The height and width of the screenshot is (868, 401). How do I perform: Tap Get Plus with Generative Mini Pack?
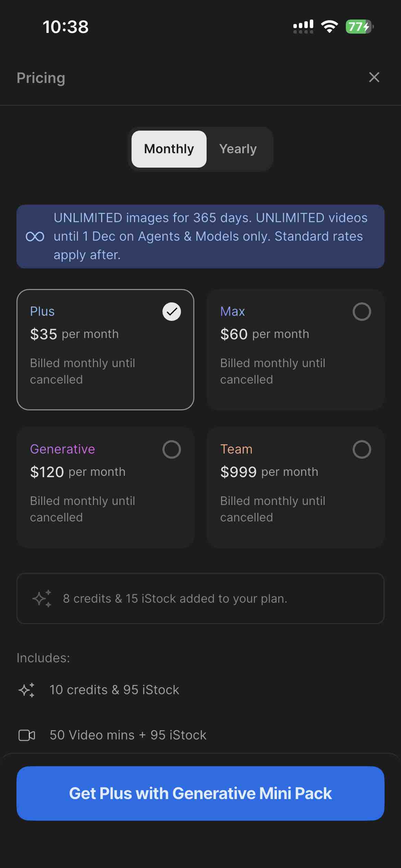point(200,793)
